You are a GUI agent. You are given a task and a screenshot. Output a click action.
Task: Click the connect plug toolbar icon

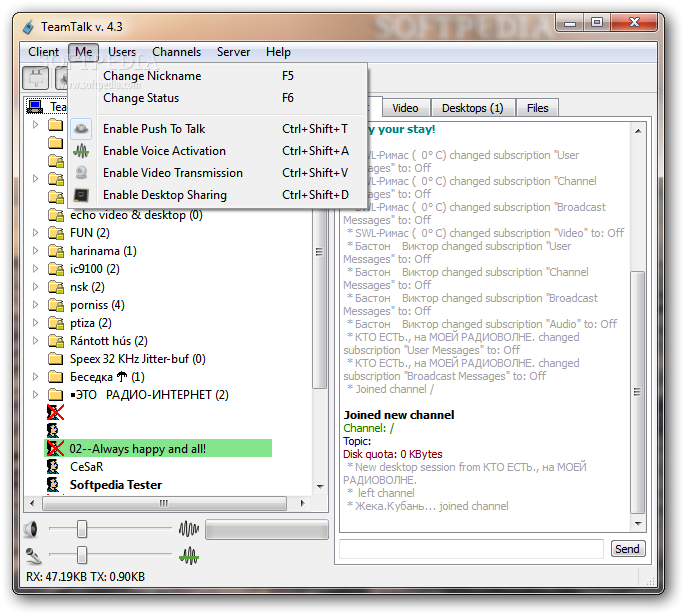coord(36,79)
